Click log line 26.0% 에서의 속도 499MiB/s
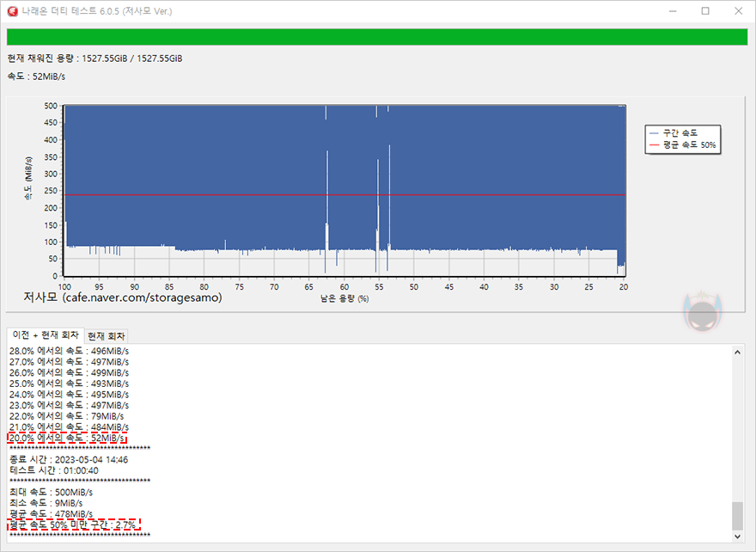 [x=69, y=372]
